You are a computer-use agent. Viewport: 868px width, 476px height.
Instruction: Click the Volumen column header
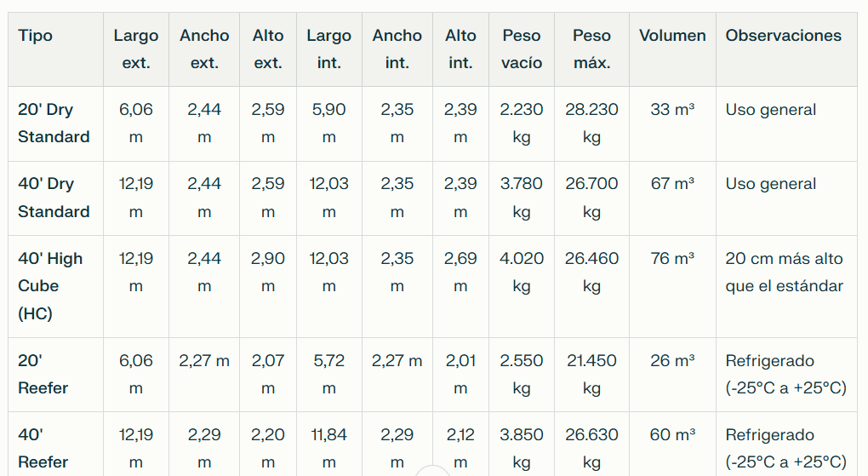pos(672,36)
